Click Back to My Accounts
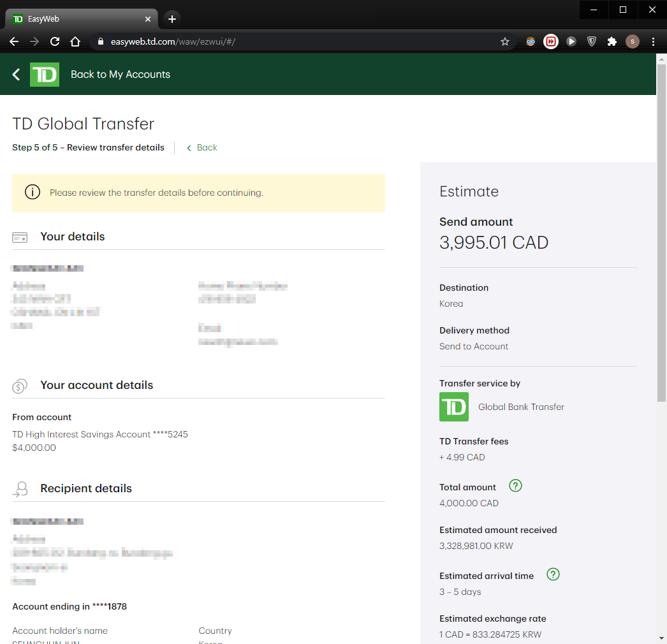The width and height of the screenshot is (667, 644). click(121, 75)
